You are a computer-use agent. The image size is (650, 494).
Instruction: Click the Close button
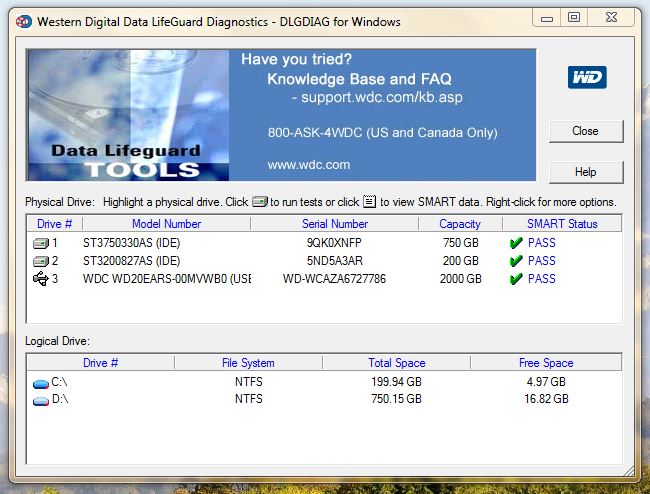(x=586, y=131)
